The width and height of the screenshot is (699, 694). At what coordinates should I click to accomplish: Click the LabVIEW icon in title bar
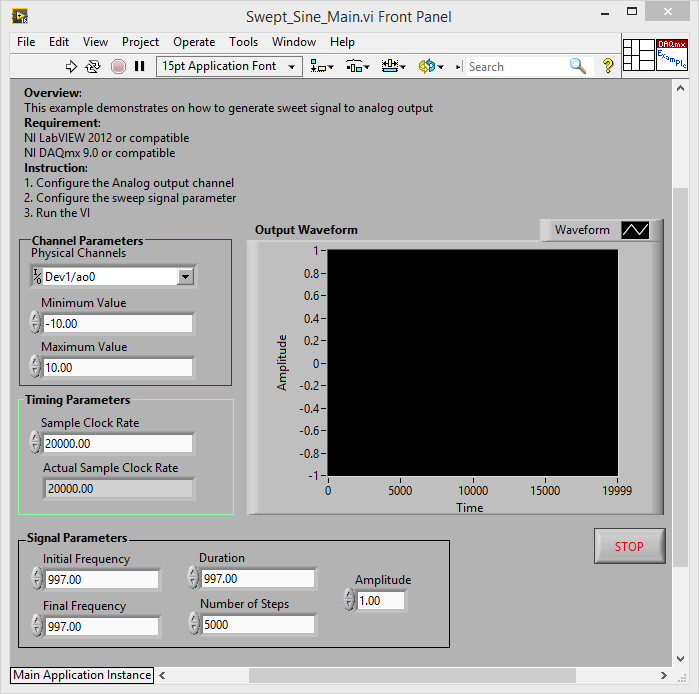point(20,16)
